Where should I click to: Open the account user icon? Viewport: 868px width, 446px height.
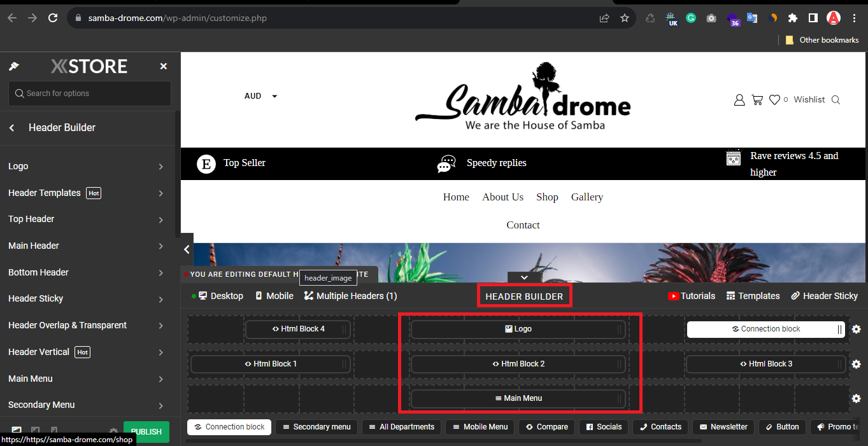(739, 100)
